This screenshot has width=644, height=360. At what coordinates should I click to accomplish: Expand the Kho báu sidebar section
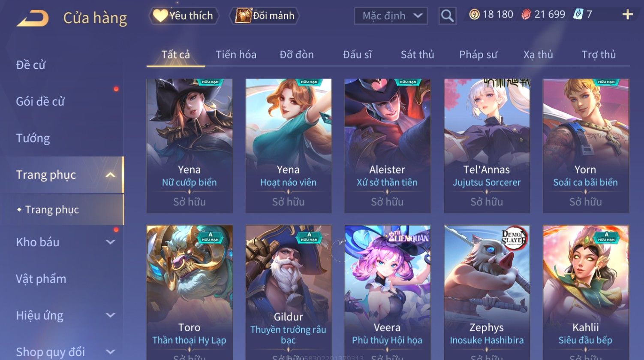point(110,242)
